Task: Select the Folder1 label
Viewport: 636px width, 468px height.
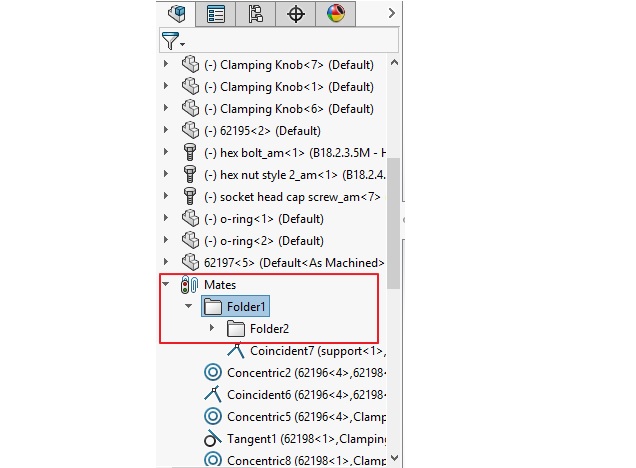Action: (x=246, y=307)
